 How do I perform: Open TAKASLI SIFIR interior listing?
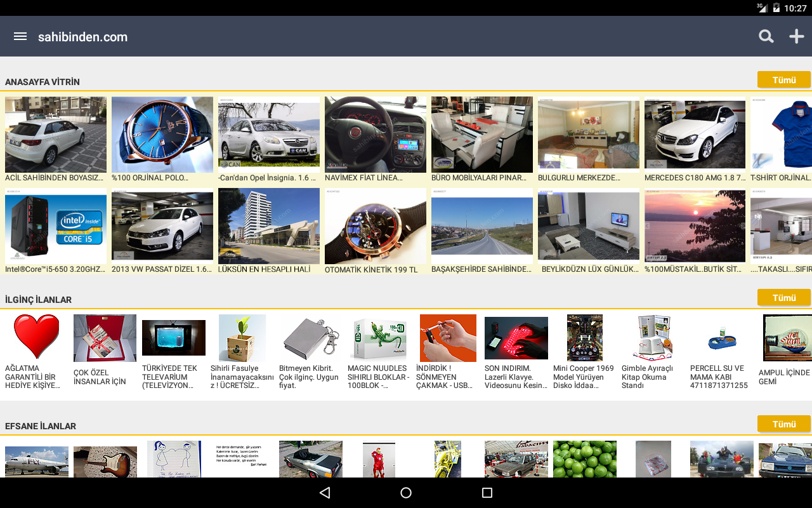(782, 231)
